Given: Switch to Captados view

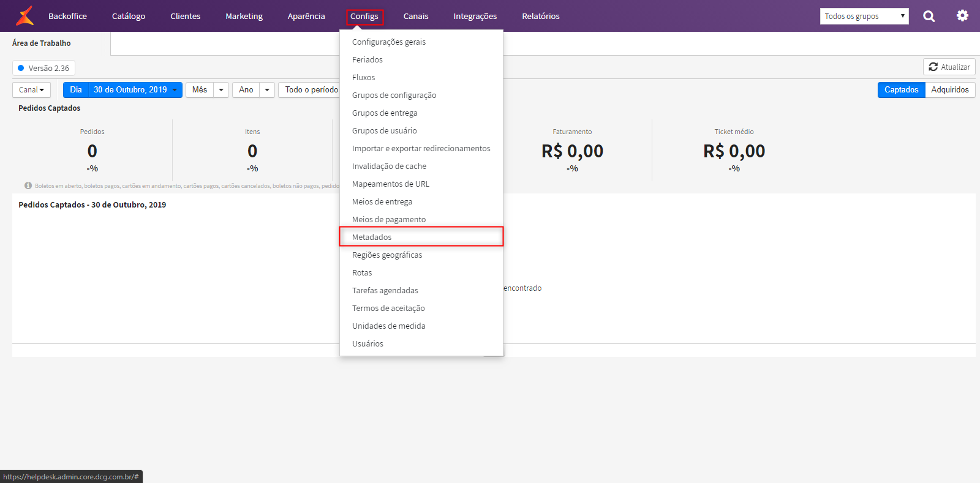Looking at the screenshot, I should pyautogui.click(x=901, y=90).
